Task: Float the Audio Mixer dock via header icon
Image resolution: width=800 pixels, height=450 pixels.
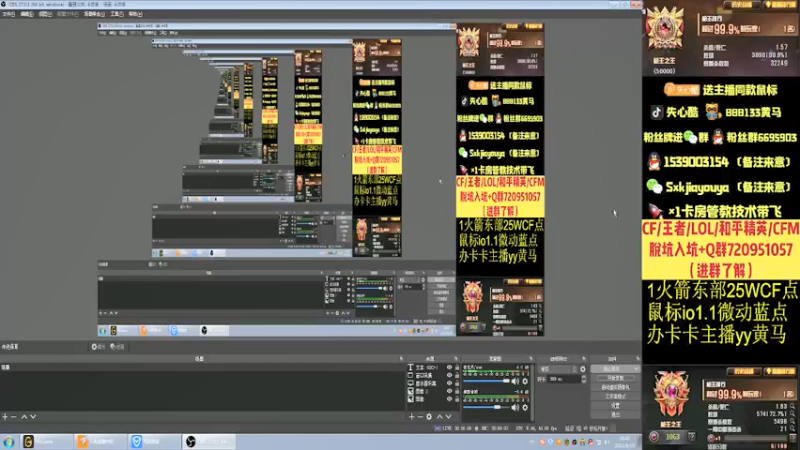Action: coord(531,358)
